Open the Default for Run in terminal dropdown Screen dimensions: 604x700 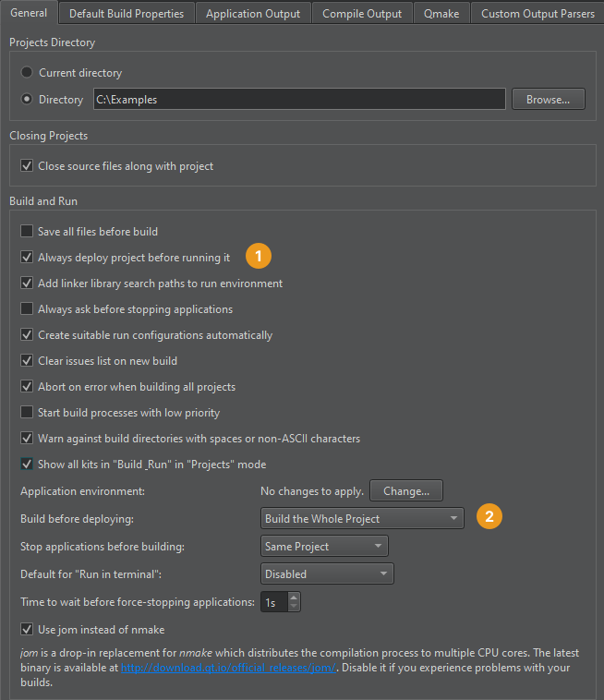pos(327,574)
